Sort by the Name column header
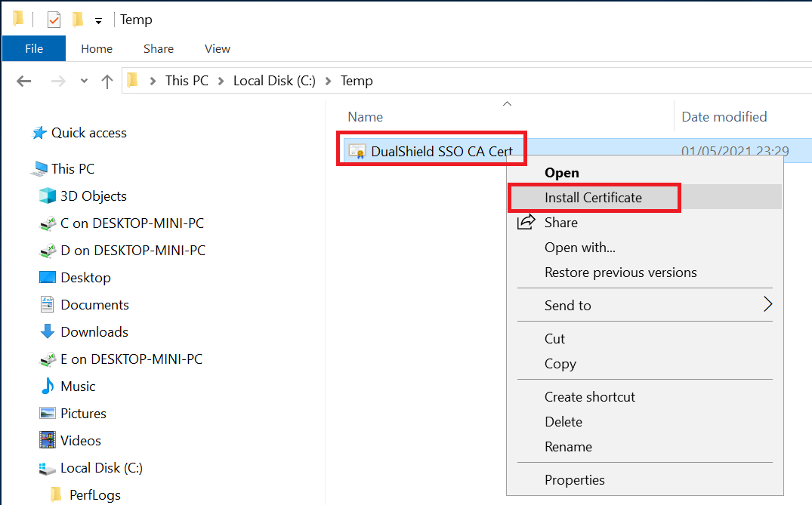The image size is (812, 505). [x=365, y=117]
